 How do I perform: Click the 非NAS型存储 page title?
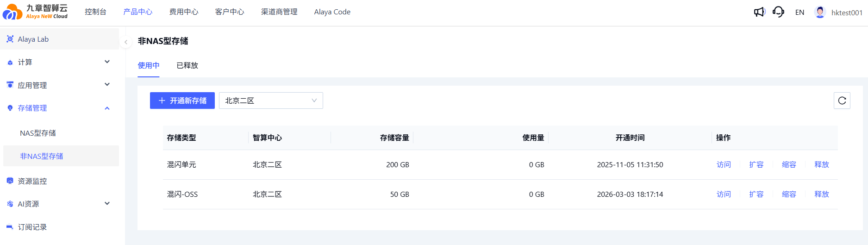[163, 41]
